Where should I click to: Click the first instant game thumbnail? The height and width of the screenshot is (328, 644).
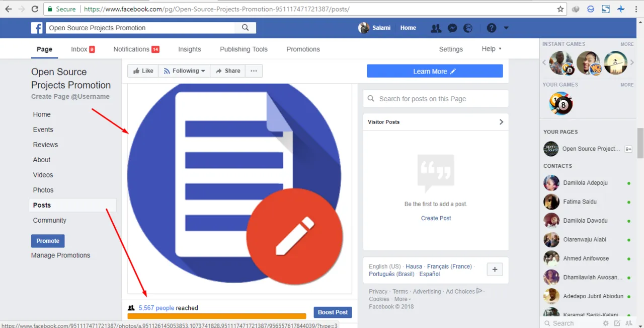[x=561, y=63]
